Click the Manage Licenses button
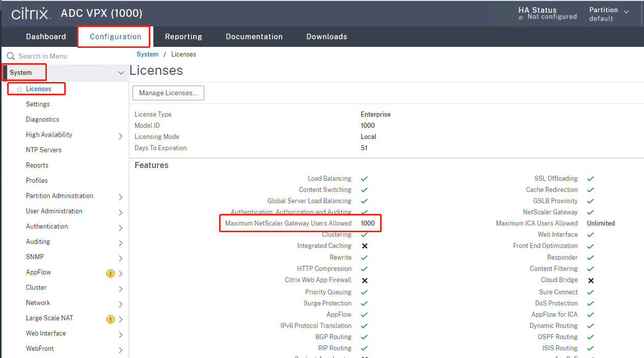 168,93
